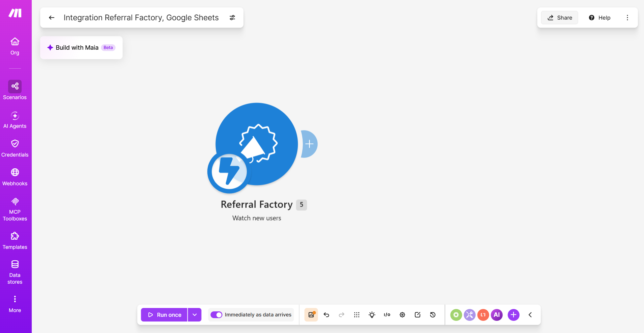Undo the last change

coord(326,315)
